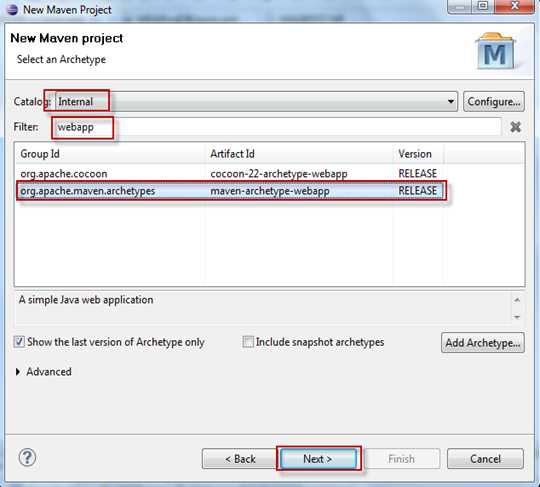The width and height of the screenshot is (540, 487).
Task: Open the Catalog dropdown arrow
Action: (x=450, y=102)
